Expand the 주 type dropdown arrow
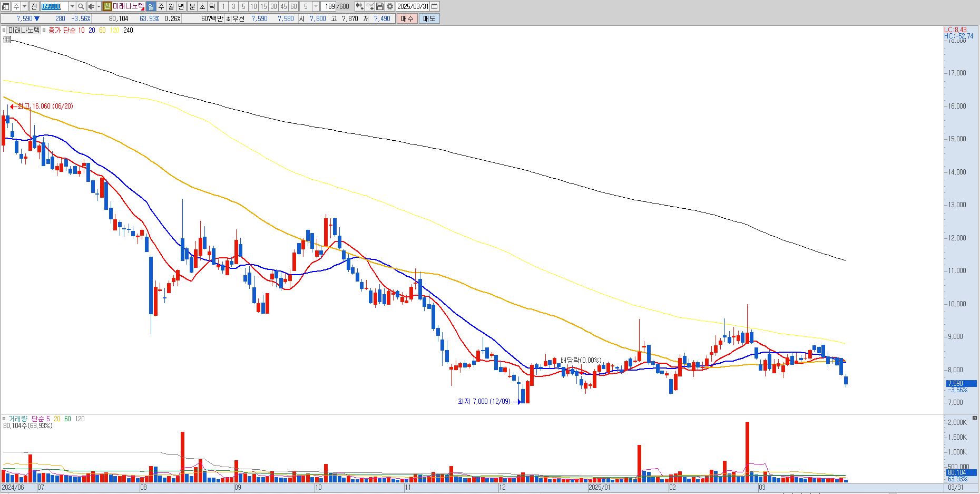The width and height of the screenshot is (980, 494). (x=24, y=6)
